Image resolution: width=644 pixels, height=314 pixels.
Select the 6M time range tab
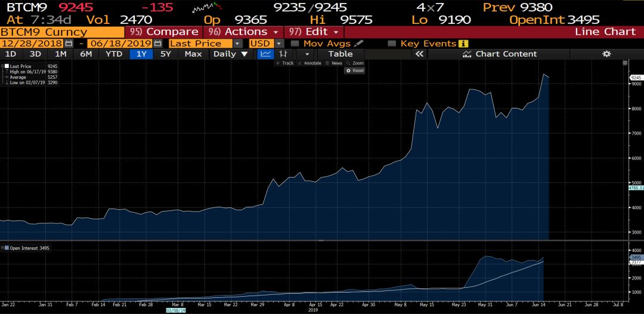point(86,54)
